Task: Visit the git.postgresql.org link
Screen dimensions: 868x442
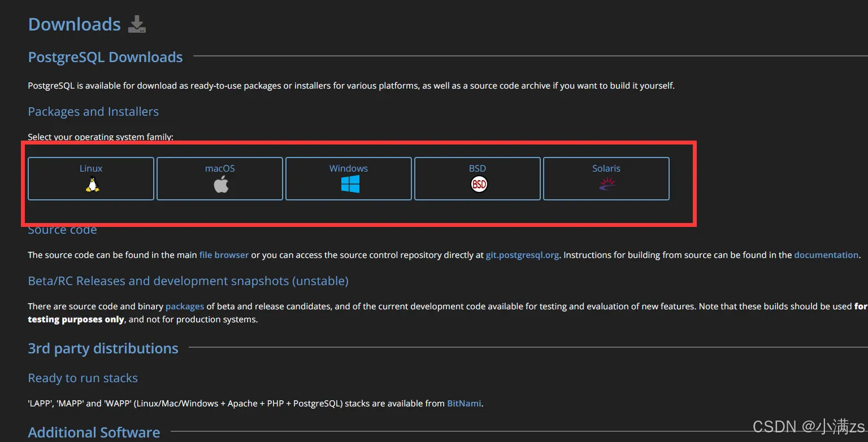Action: [x=522, y=255]
